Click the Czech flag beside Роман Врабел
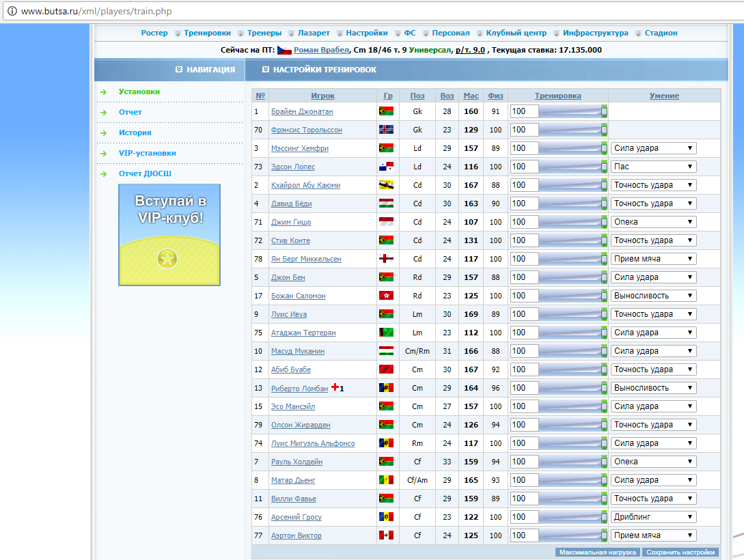This screenshot has width=744, height=560. pos(284,50)
